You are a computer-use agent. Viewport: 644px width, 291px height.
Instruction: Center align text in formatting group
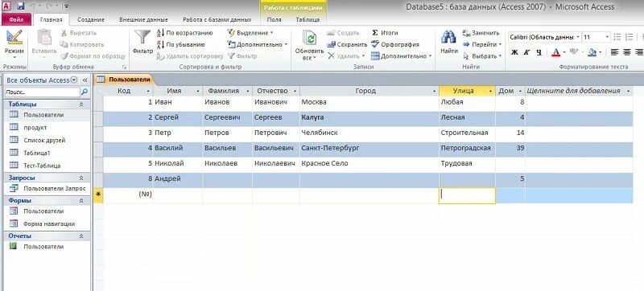(627, 52)
